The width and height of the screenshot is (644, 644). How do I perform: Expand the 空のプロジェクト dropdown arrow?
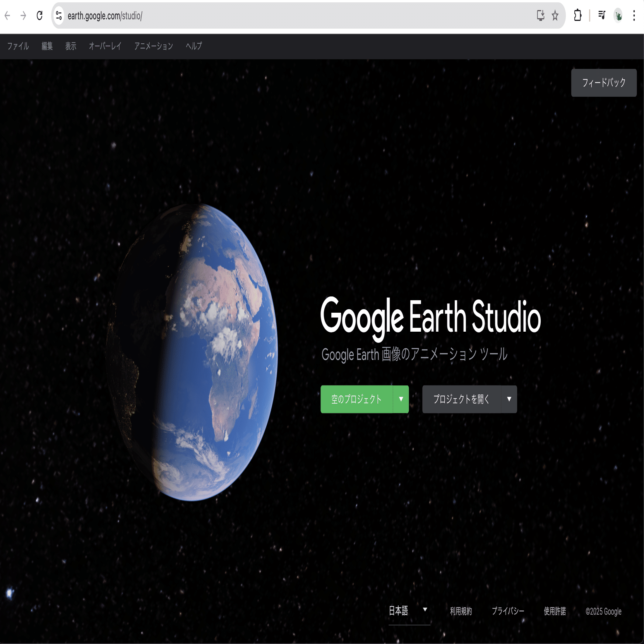coord(401,399)
